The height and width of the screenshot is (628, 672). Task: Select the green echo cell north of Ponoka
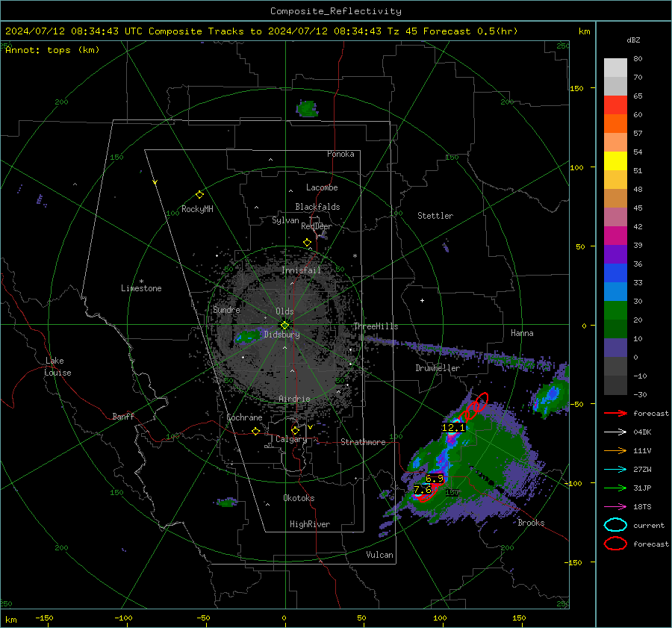click(307, 109)
